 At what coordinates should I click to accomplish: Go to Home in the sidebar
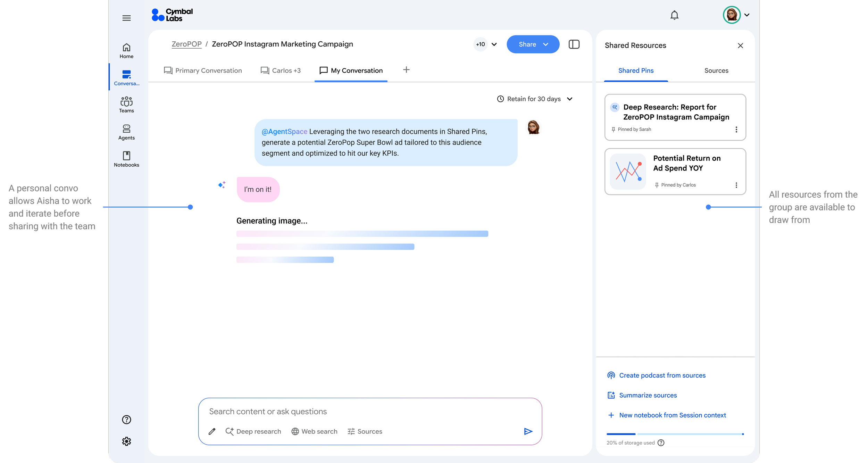[x=126, y=51]
